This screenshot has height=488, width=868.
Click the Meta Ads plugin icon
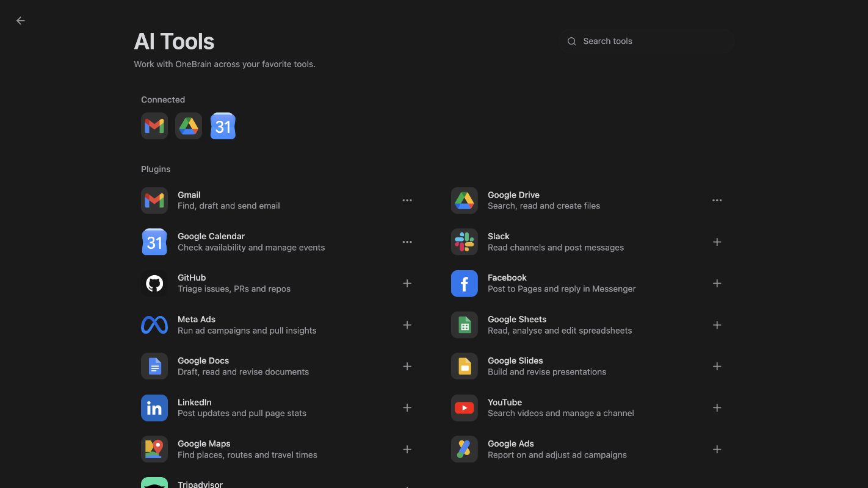[154, 325]
